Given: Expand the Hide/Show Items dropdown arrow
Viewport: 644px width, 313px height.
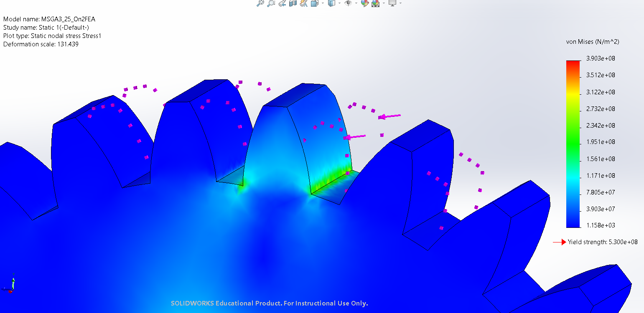Looking at the screenshot, I should pos(356,3).
